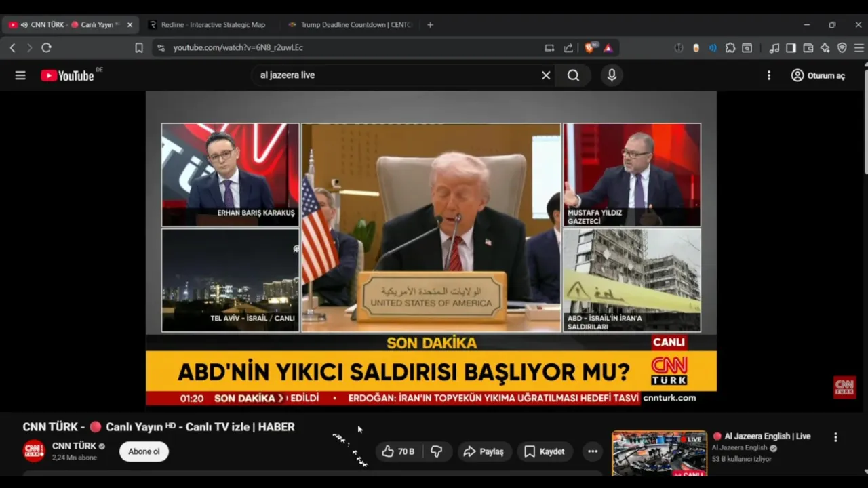
Task: Open the CNN TÜRK channel avatar
Action: coord(34,451)
